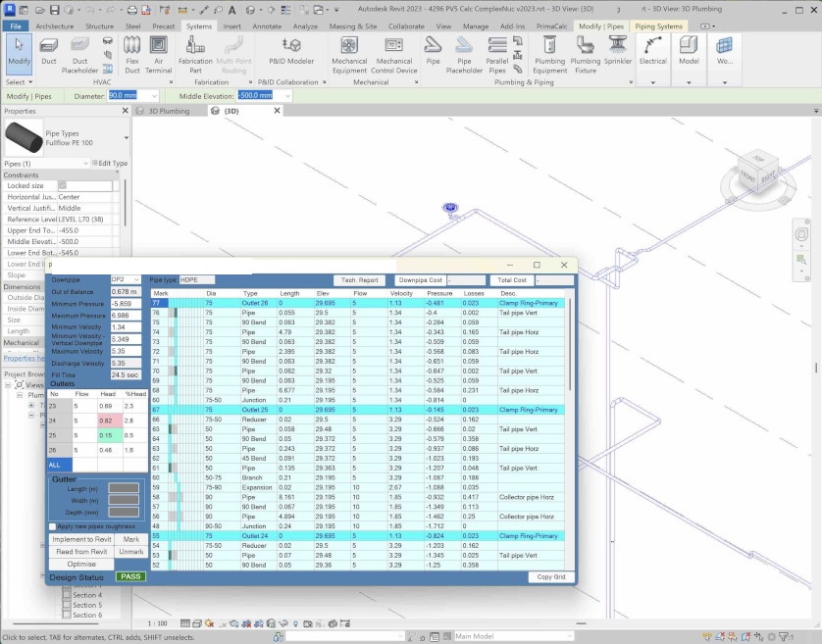Activate the Parallel Pipes tool

point(497,55)
